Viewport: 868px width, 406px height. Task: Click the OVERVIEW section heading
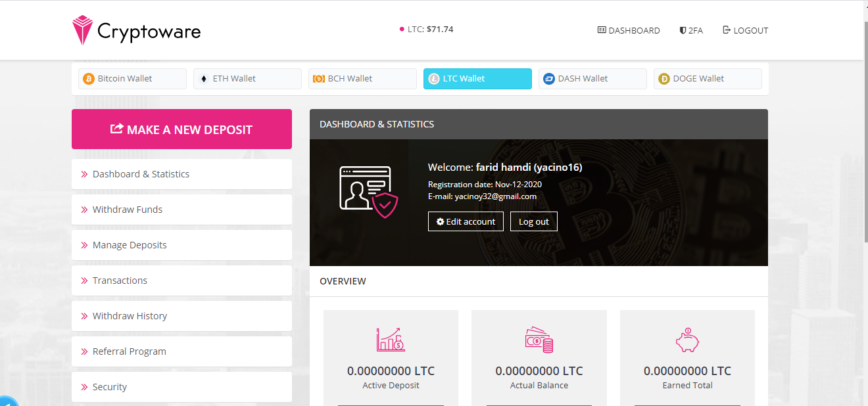[343, 281]
